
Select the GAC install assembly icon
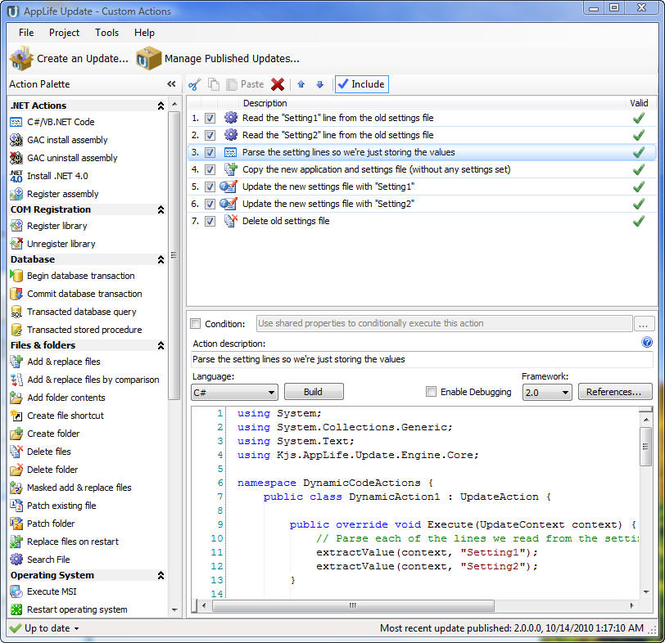(x=16, y=140)
